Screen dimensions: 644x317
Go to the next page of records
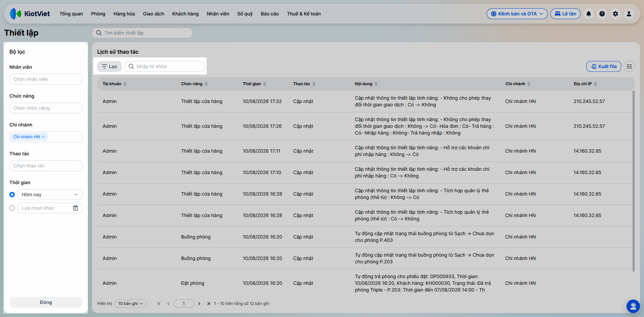pyautogui.click(x=199, y=304)
